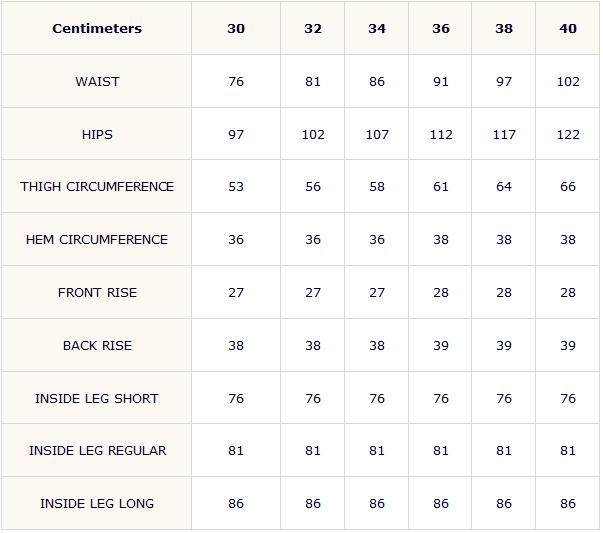Select back rise value 39 for size 38
This screenshot has height=533, width=603.
tap(504, 346)
